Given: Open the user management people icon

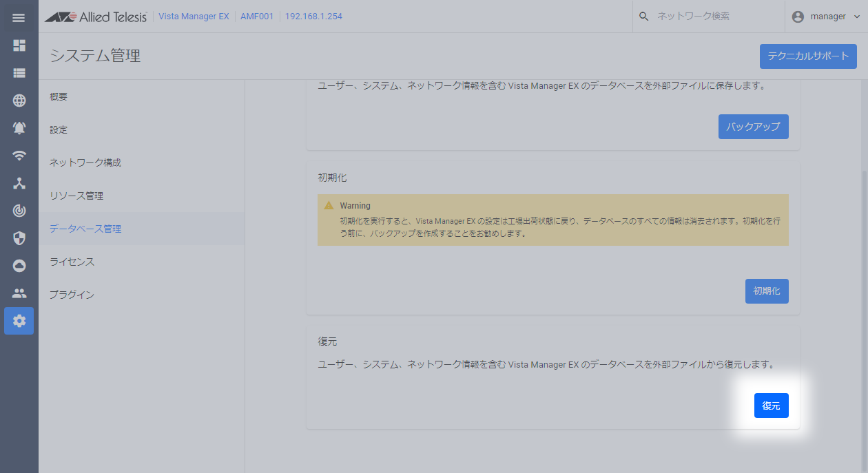Looking at the screenshot, I should (x=19, y=293).
